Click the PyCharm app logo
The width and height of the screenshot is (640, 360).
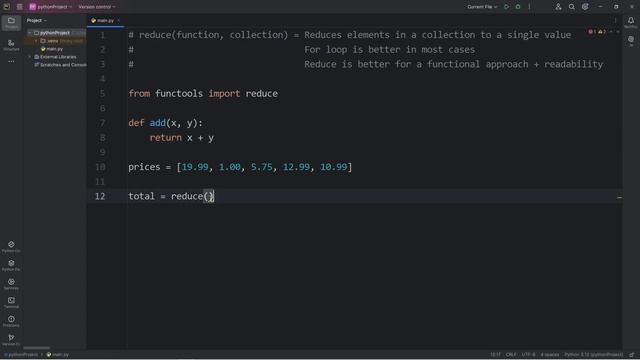(x=7, y=7)
